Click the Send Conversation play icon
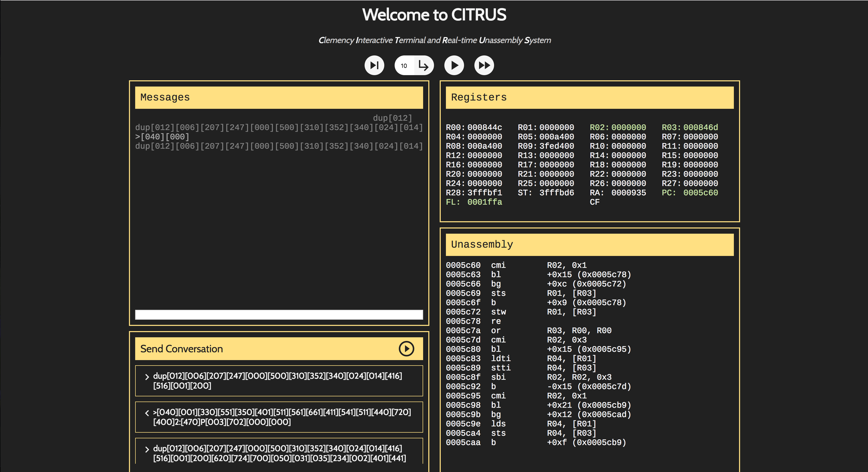868x472 pixels. tap(406, 349)
